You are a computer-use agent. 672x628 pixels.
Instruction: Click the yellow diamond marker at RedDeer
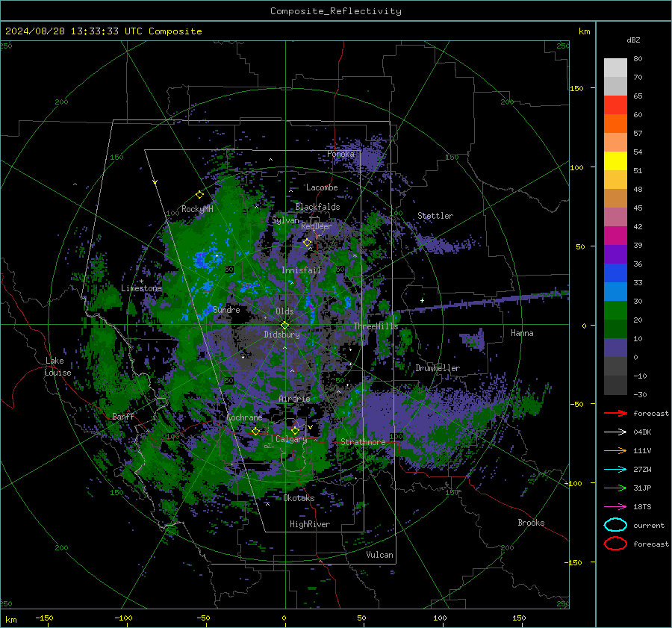307,243
